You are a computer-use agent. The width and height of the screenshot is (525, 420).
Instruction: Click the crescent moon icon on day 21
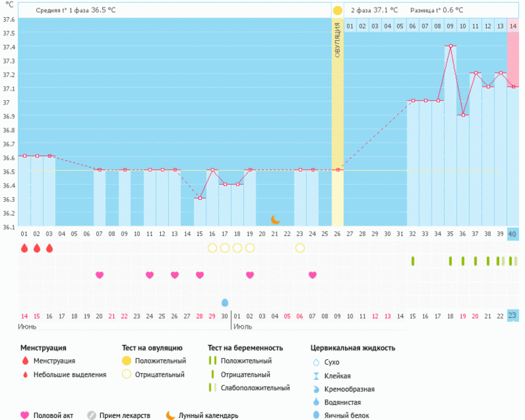click(x=275, y=220)
